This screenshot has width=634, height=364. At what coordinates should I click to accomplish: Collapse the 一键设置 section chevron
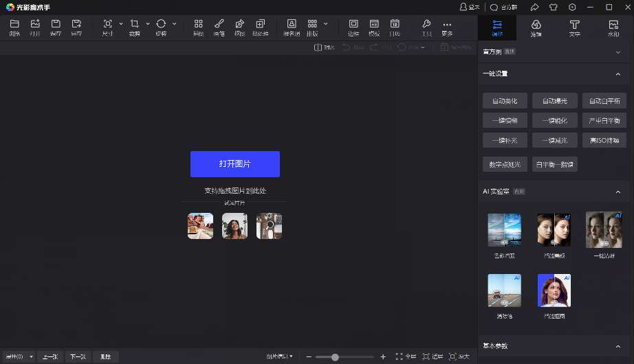pos(617,74)
